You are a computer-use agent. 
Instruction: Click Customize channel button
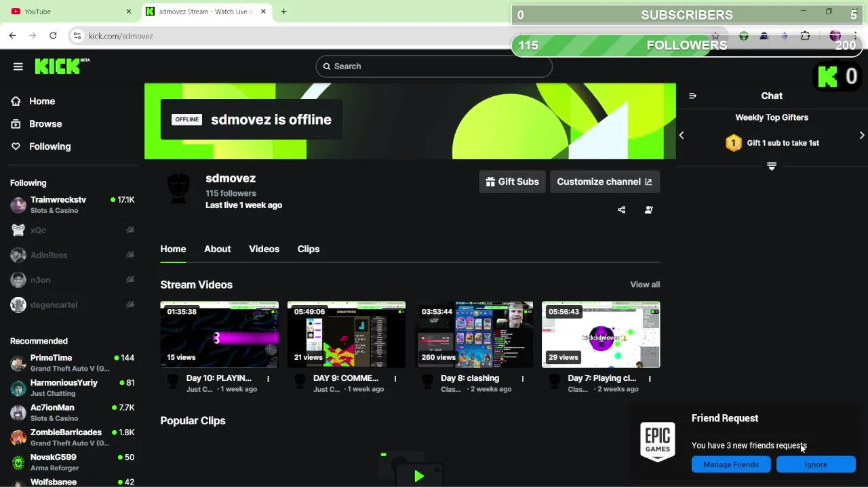tap(604, 182)
